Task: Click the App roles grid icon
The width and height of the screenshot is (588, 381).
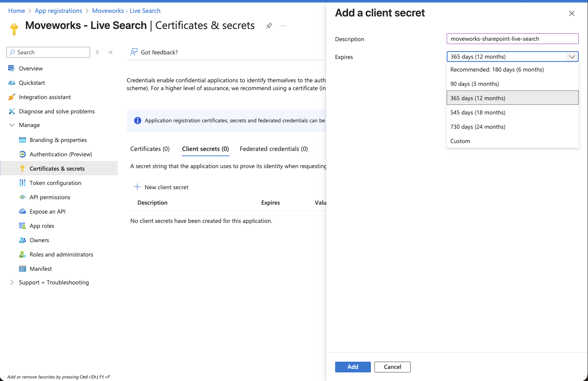Action: click(22, 226)
